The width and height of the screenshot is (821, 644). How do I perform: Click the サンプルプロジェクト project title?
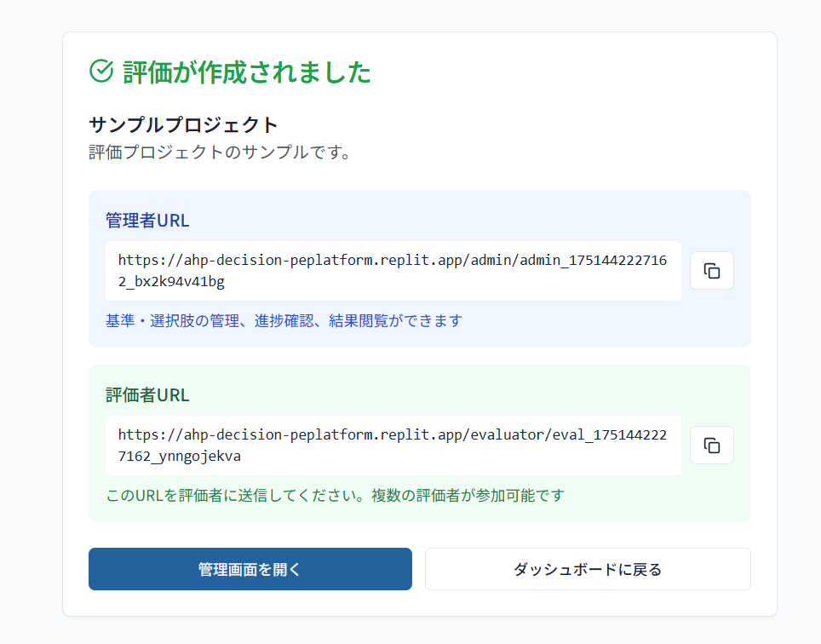[x=183, y=125]
